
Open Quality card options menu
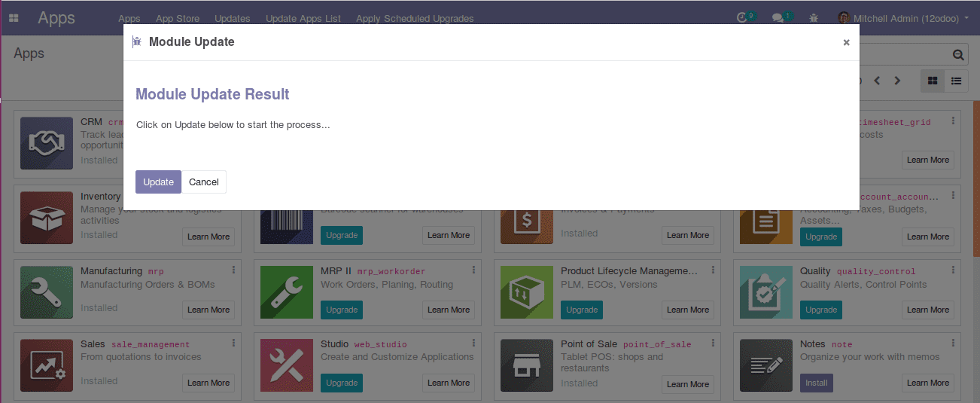(953, 270)
